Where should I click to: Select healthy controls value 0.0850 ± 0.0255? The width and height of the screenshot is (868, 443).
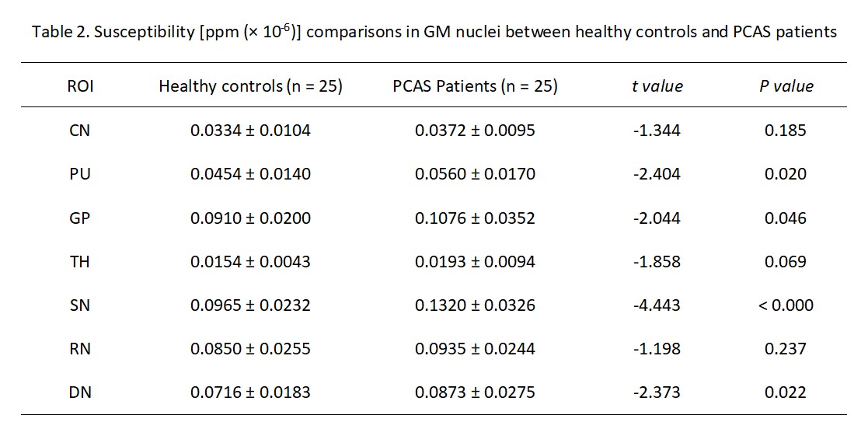(x=250, y=349)
